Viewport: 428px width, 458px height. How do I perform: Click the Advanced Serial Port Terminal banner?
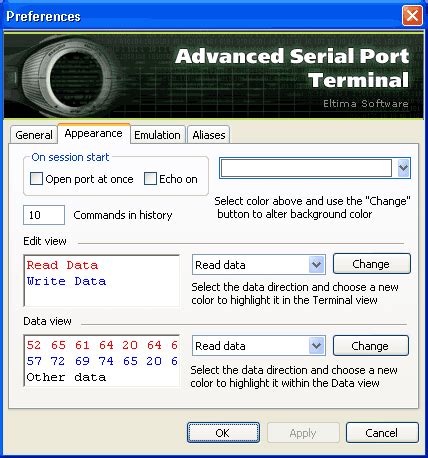coord(214,76)
